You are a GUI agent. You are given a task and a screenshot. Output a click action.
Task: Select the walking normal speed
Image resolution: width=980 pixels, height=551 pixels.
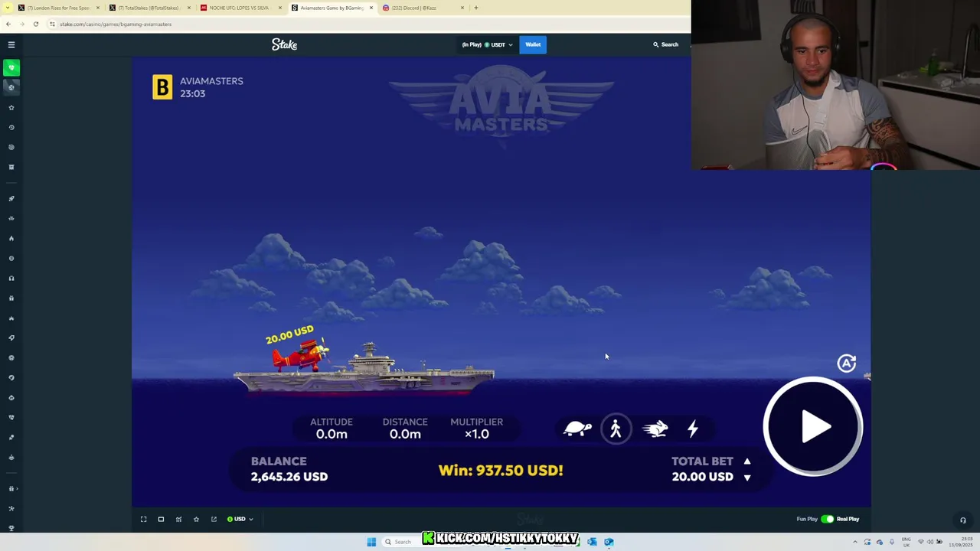(x=616, y=429)
